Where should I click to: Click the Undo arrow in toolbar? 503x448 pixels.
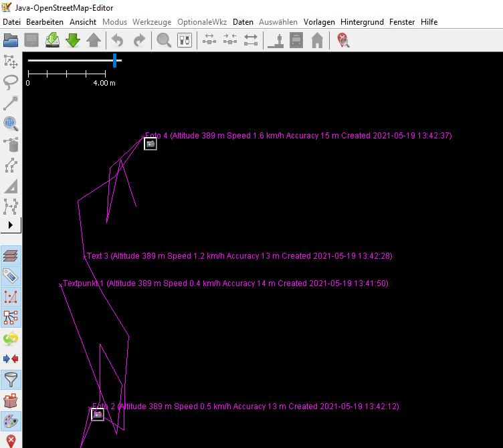pyautogui.click(x=118, y=41)
